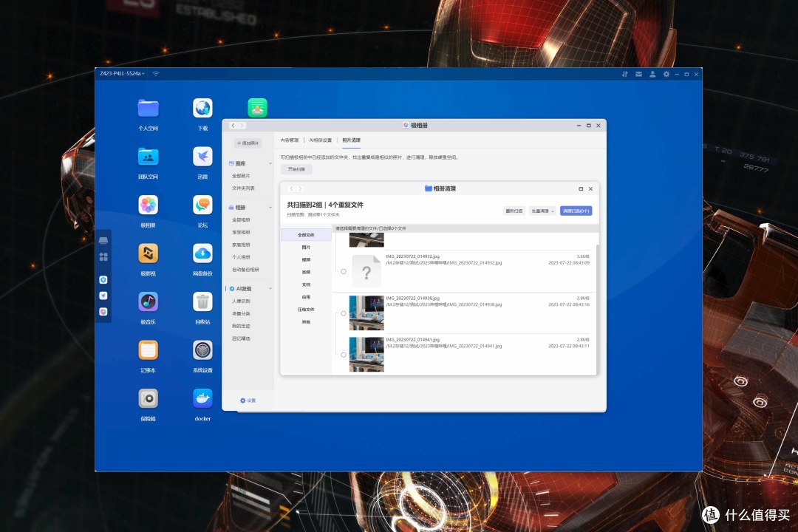Open 全部照片 in the album sidebar

241,176
